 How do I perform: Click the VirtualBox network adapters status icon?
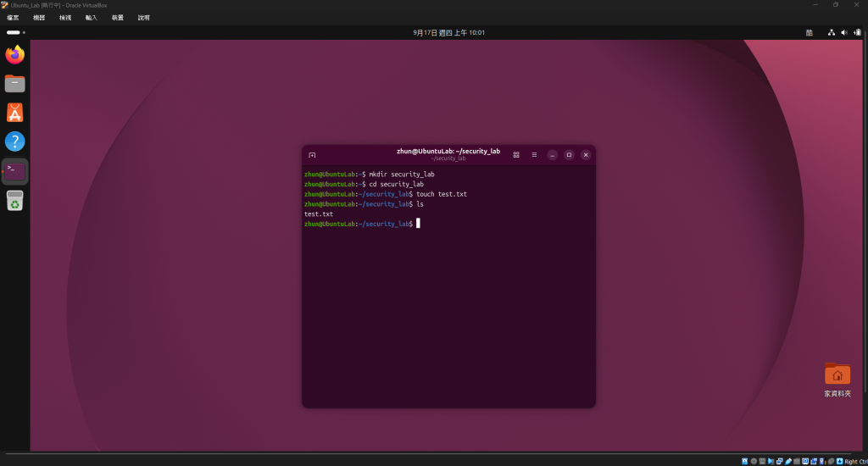(780, 461)
